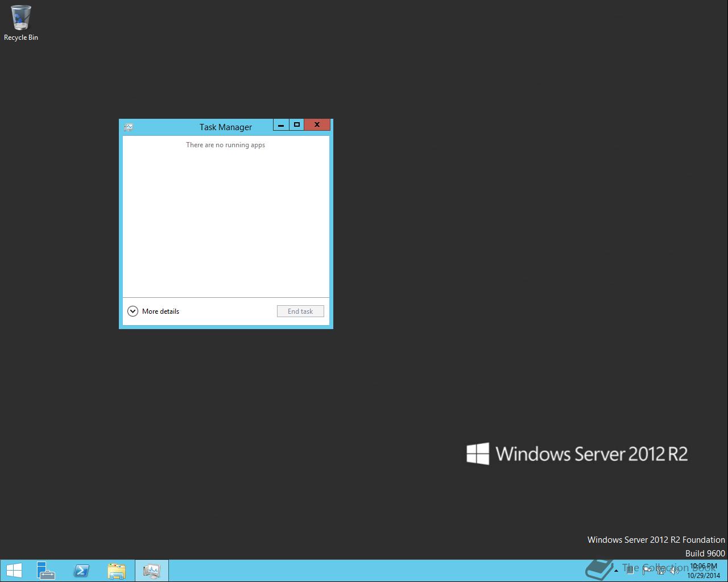Image resolution: width=728 pixels, height=582 pixels.
Task: Maximize the Task Manager window
Action: click(296, 124)
